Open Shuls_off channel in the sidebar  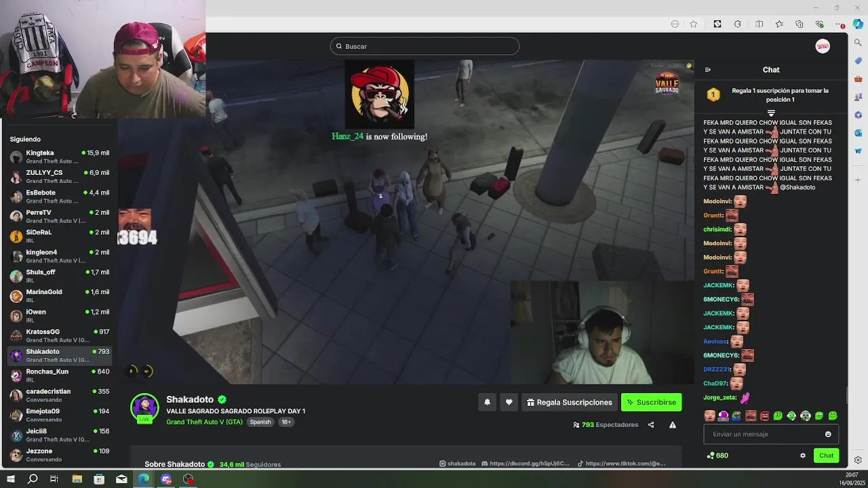coord(60,276)
